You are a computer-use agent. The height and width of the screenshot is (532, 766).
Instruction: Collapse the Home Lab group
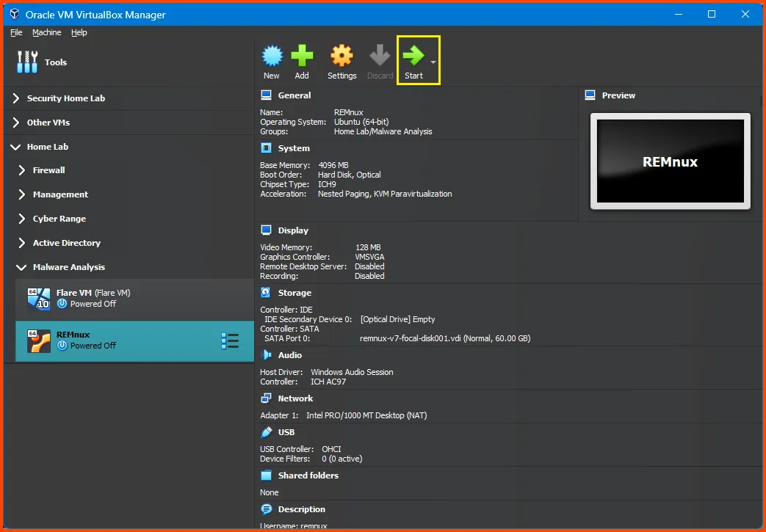pyautogui.click(x=15, y=147)
